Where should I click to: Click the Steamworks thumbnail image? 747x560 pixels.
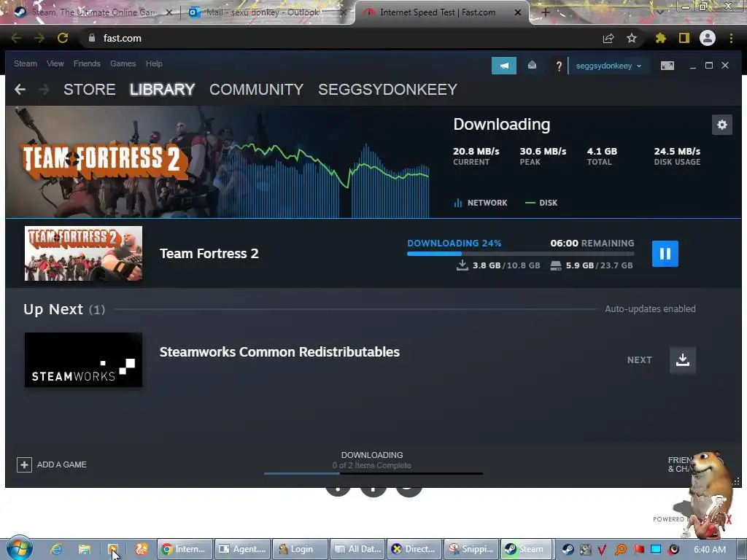coord(83,359)
